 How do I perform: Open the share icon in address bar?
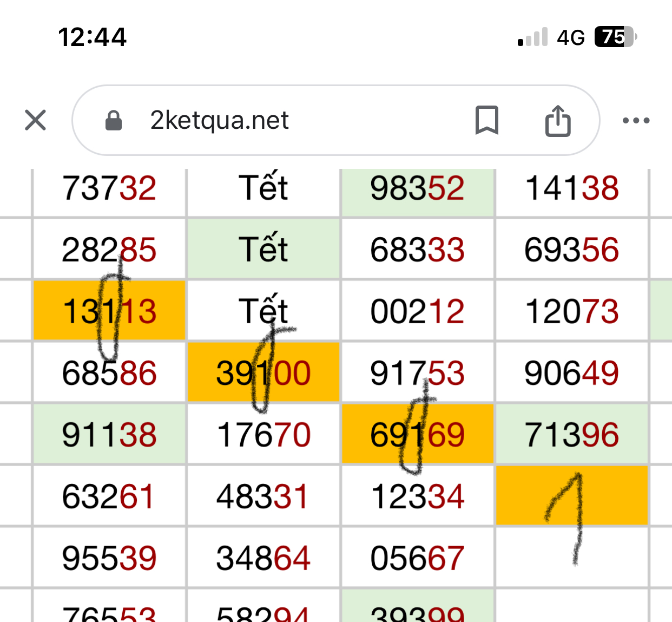(558, 120)
